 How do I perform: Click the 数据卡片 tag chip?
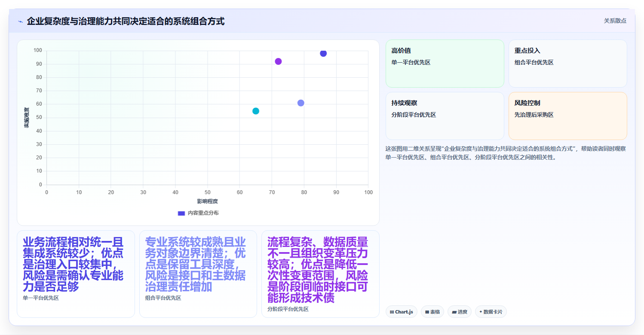491,312
